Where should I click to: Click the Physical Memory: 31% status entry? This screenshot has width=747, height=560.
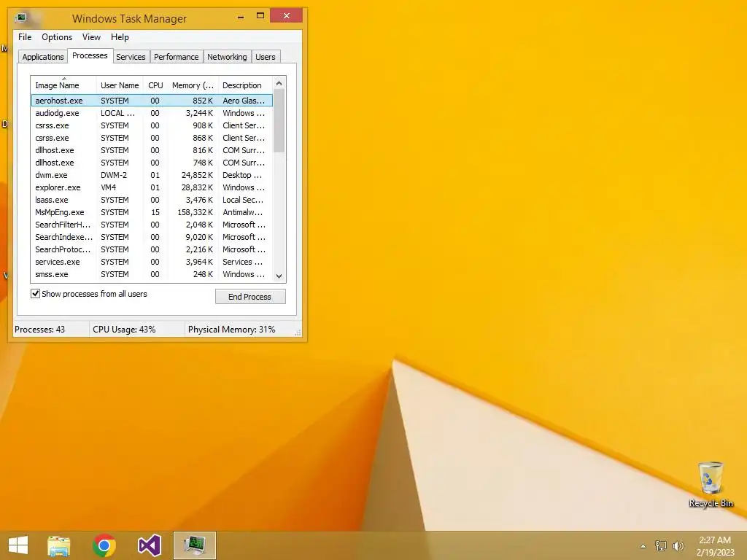pos(231,329)
